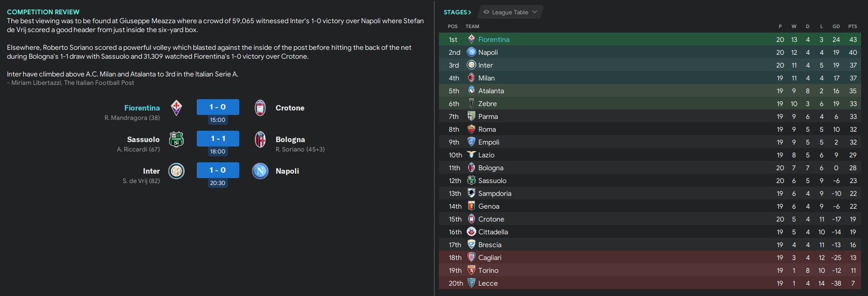Select Atalanta team name in table

491,91
